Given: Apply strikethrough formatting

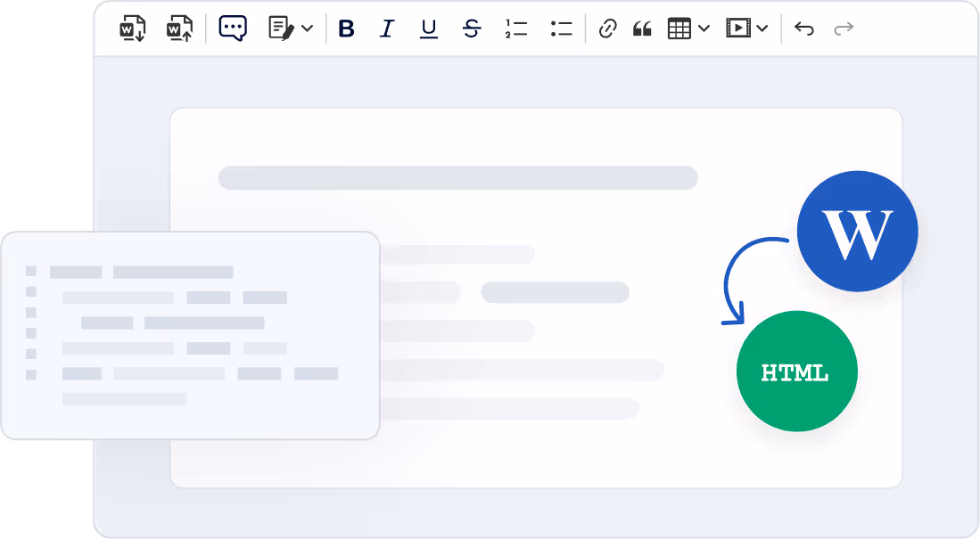Looking at the screenshot, I should coord(472,29).
